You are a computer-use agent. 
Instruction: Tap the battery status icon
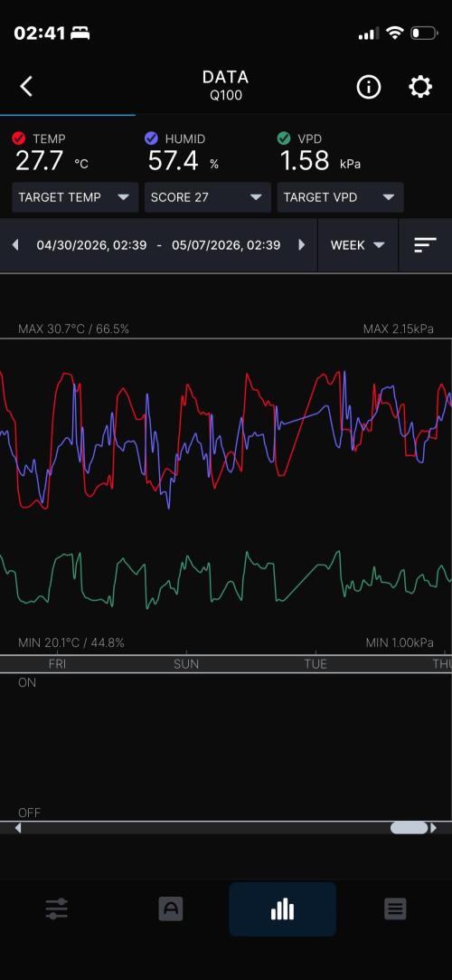(x=424, y=33)
